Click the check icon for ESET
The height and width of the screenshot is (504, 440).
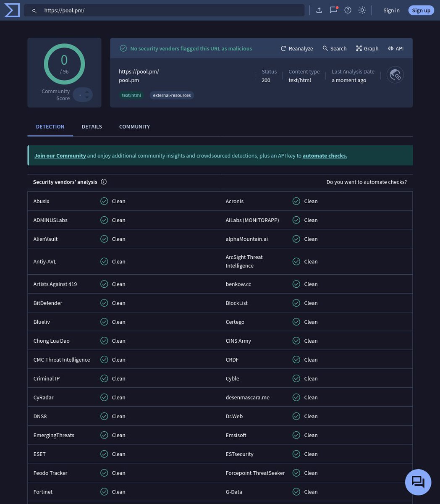pos(104,454)
